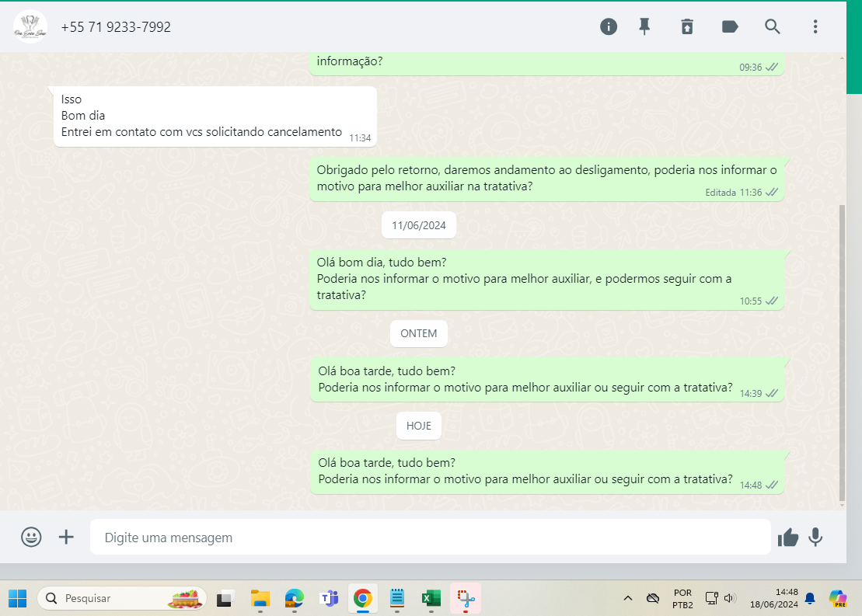Click the label tag icon

[x=730, y=27]
